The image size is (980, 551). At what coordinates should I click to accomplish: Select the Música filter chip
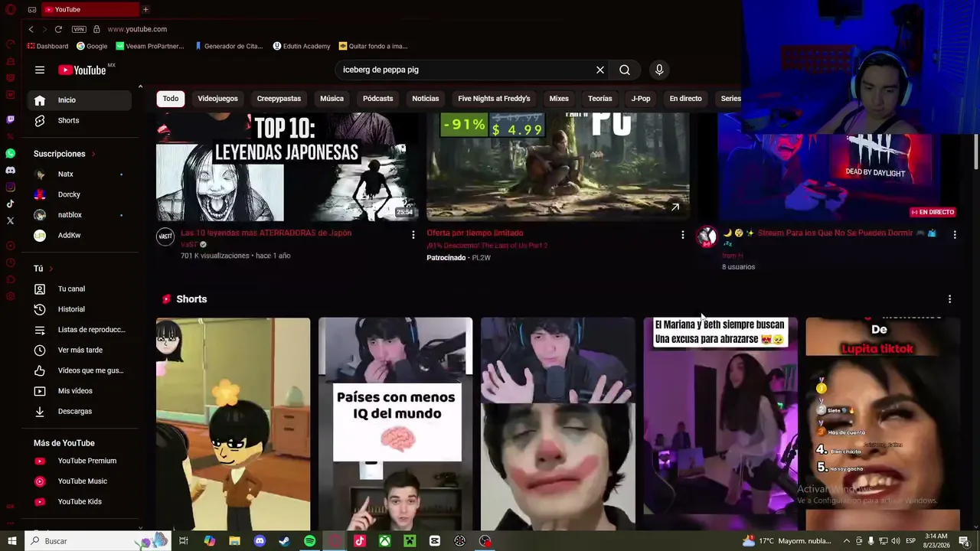[x=332, y=99]
